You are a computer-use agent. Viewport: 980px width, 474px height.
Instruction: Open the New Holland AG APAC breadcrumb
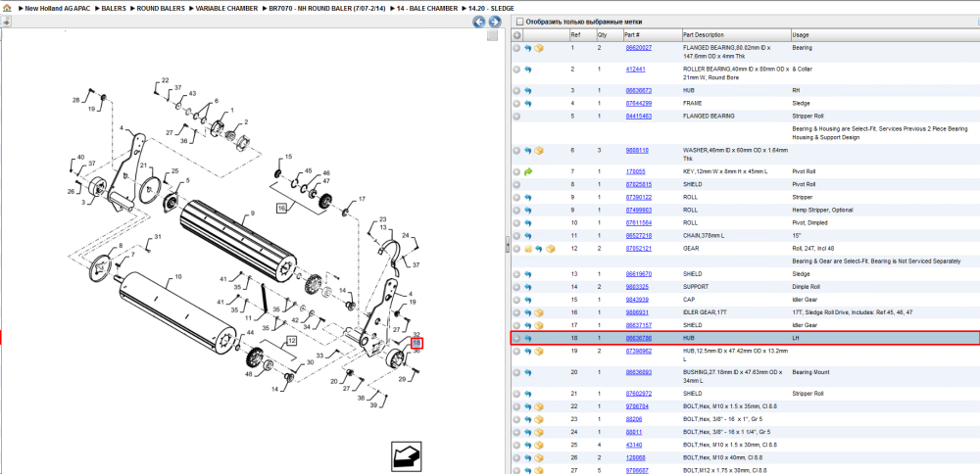(x=58, y=9)
